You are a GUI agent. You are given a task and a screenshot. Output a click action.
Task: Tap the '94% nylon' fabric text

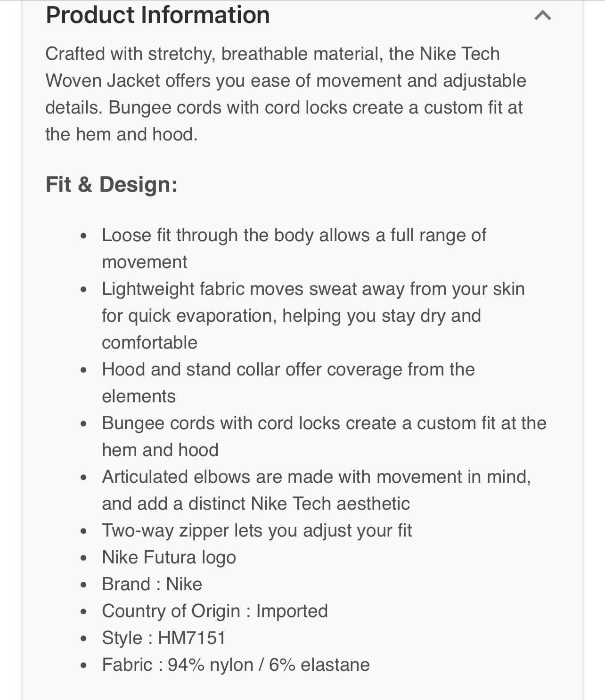click(210, 665)
